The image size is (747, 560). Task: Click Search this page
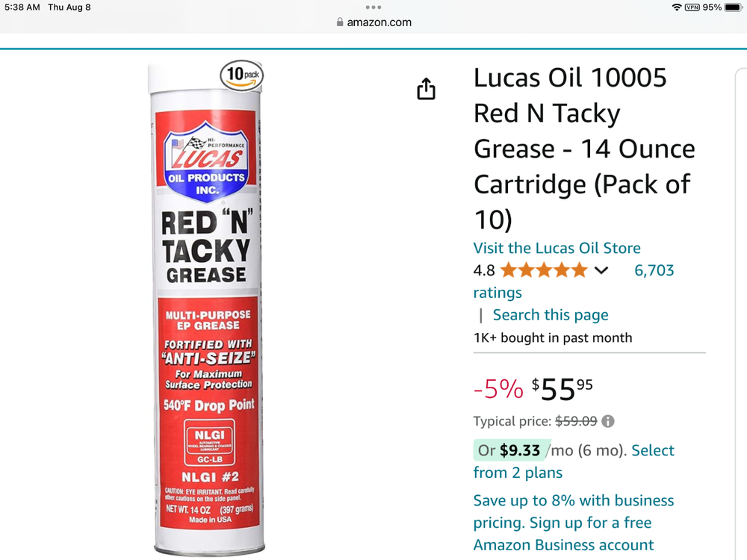551,315
